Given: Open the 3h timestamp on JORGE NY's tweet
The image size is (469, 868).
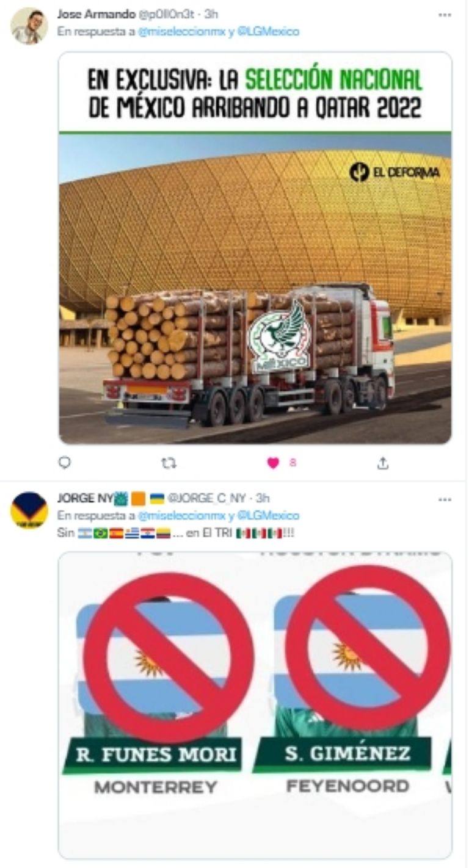Looking at the screenshot, I should (263, 499).
